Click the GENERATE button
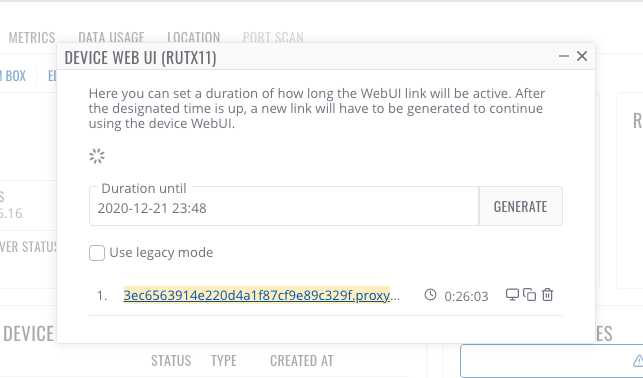This screenshot has width=643, height=378. pyautogui.click(x=520, y=206)
